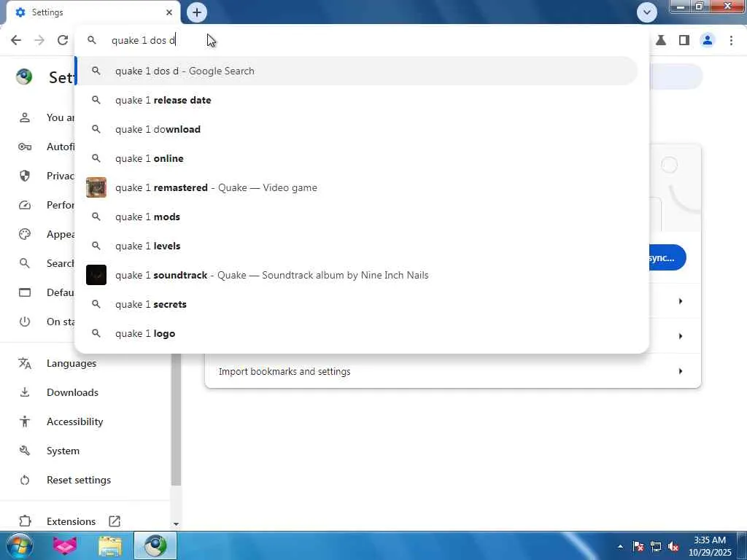Click the System wrench icon
The height and width of the screenshot is (560, 747).
tap(25, 451)
